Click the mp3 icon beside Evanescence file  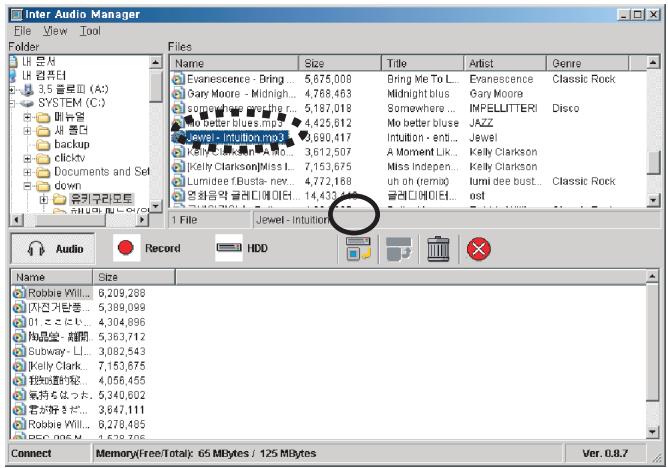pos(178,79)
